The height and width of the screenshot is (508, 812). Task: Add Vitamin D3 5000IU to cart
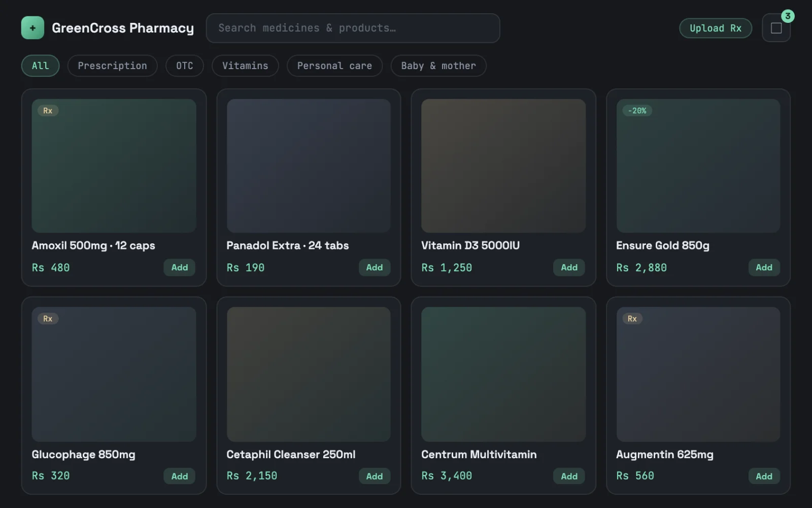click(569, 267)
